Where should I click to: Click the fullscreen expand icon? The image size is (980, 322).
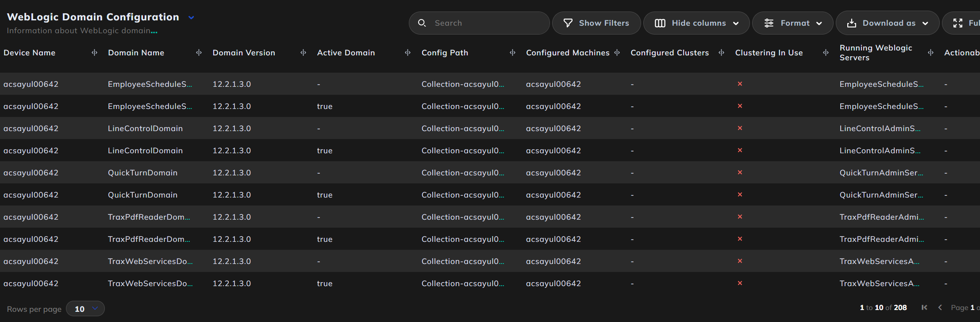click(x=958, y=23)
